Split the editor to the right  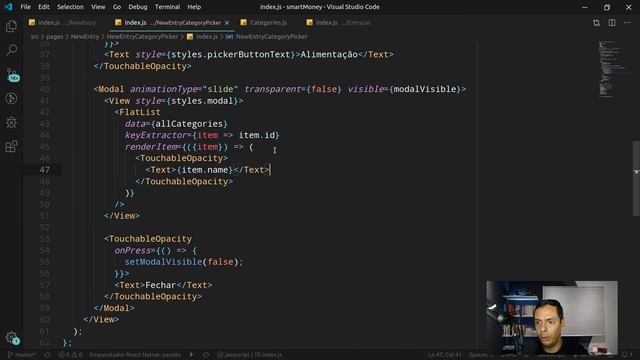click(x=612, y=23)
